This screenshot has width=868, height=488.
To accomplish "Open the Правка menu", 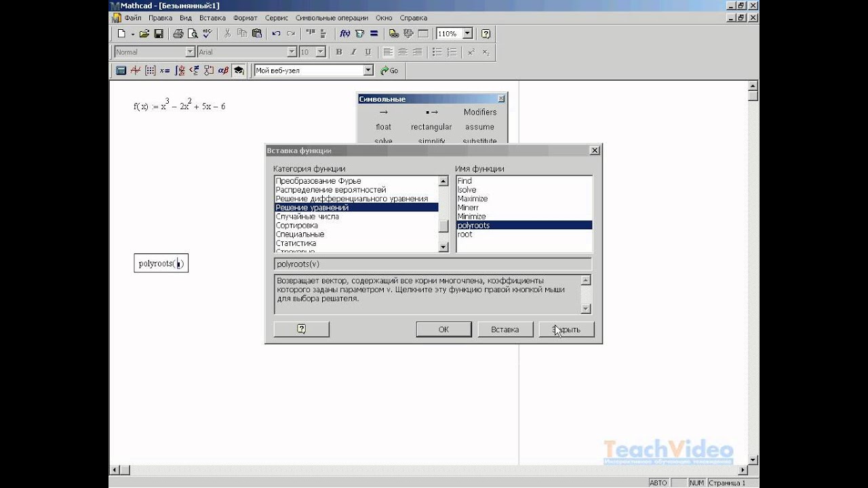I will click(160, 18).
